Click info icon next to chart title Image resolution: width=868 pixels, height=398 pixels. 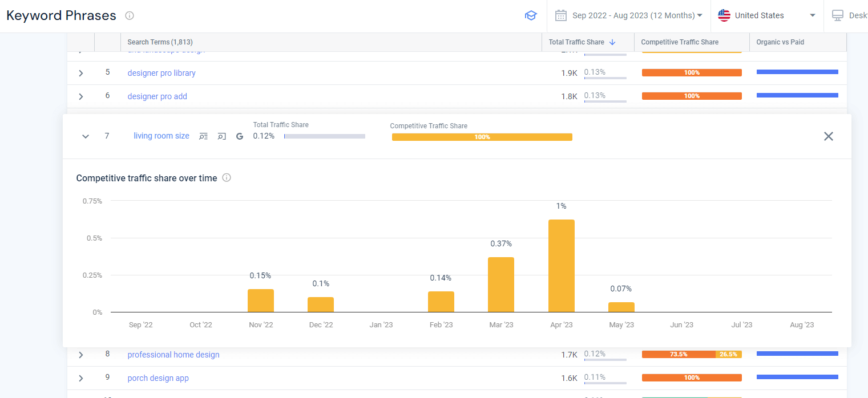(x=227, y=178)
